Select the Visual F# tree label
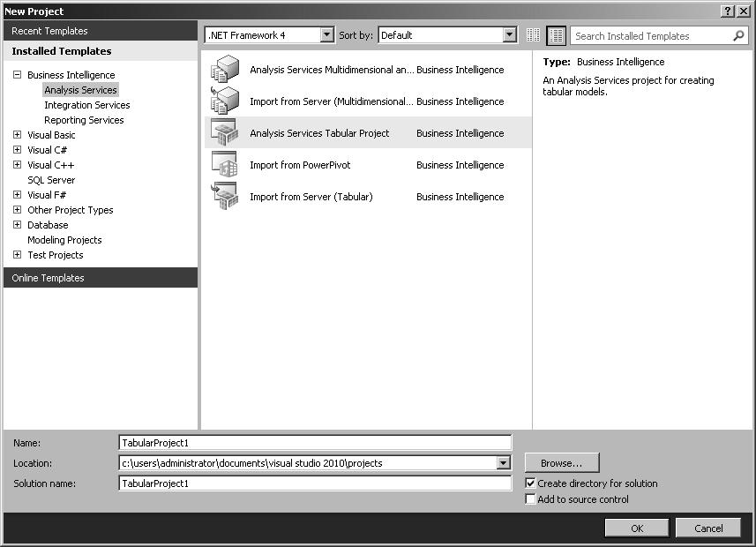 (47, 194)
